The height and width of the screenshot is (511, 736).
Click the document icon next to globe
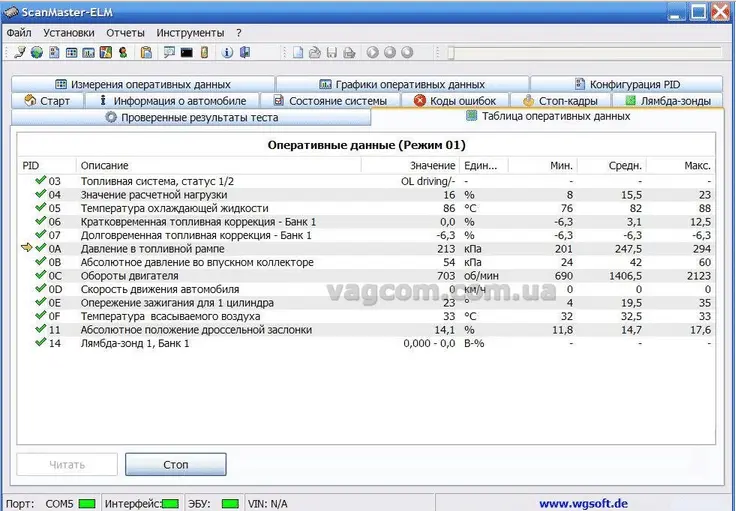click(x=54, y=52)
